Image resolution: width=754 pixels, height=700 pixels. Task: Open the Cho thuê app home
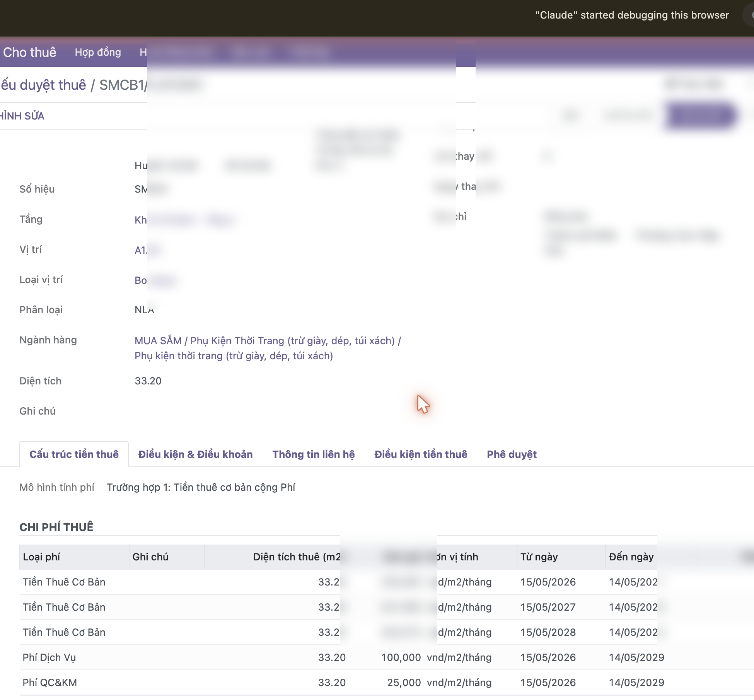point(30,52)
